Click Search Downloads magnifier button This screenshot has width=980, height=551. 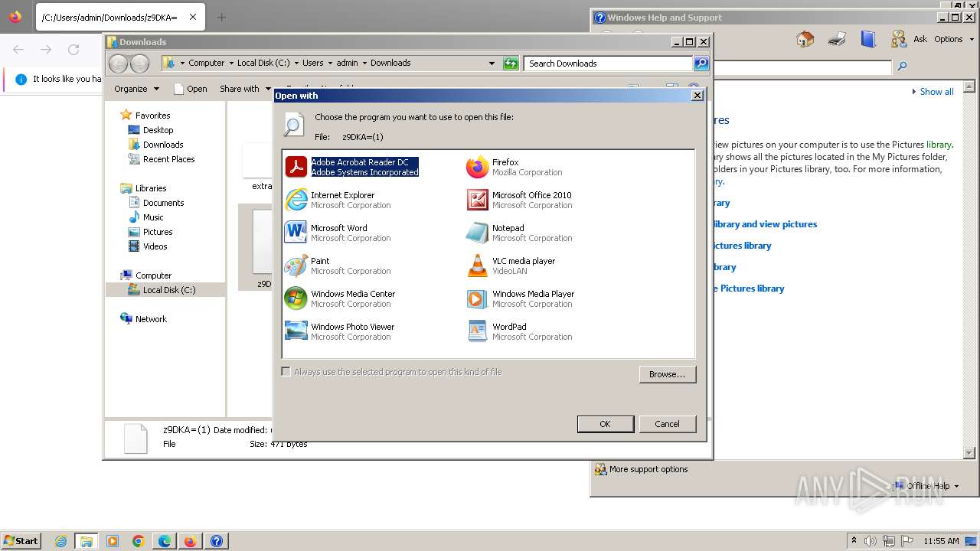tap(701, 64)
